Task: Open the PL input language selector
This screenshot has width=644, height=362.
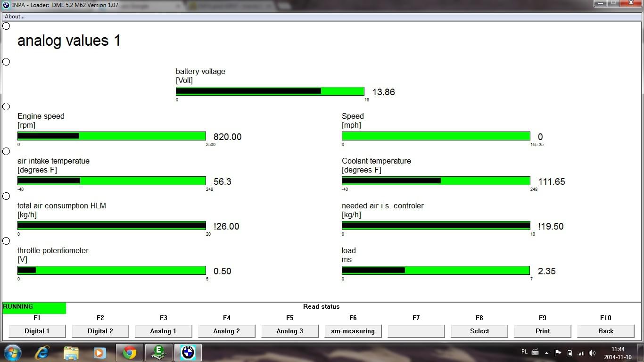Action: 525,352
